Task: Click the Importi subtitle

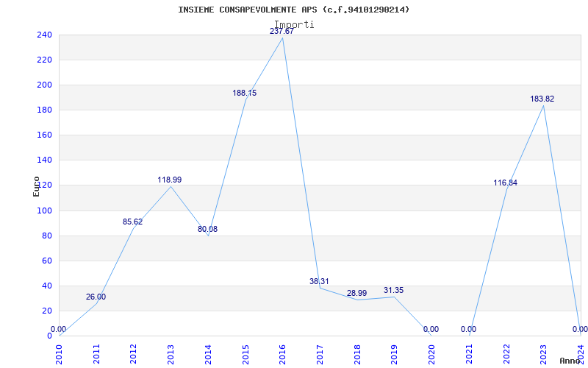Action: click(294, 24)
